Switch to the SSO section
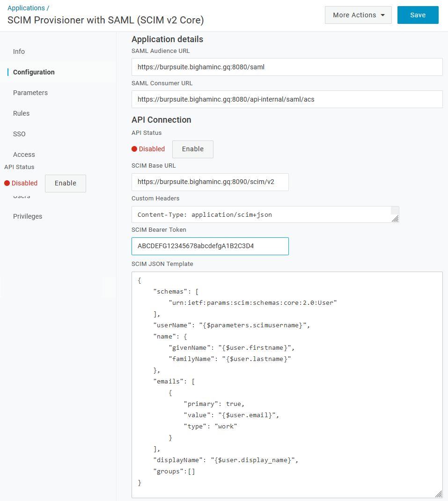 (x=19, y=134)
